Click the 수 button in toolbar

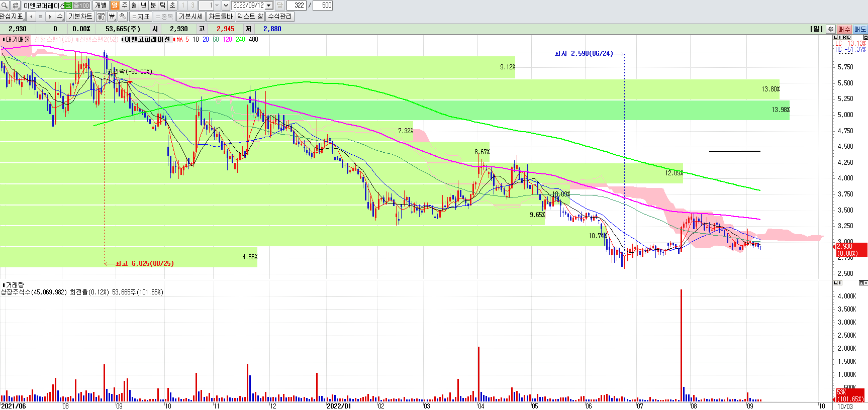point(60,17)
